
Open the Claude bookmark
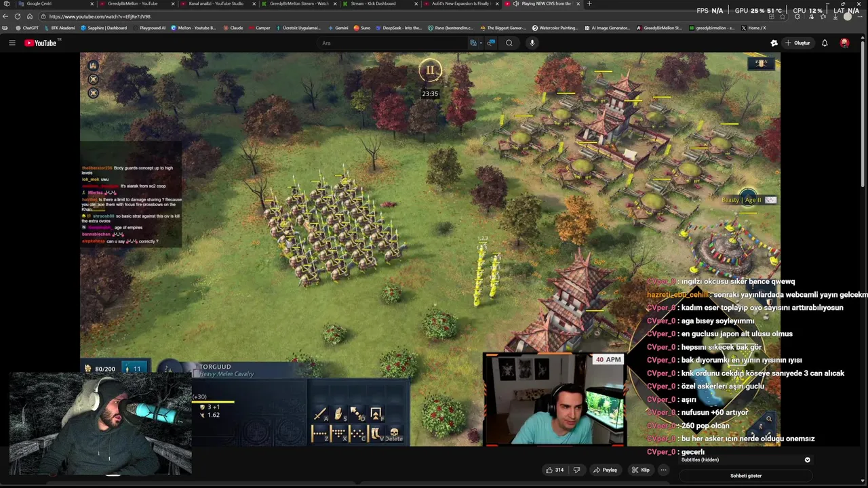point(233,28)
